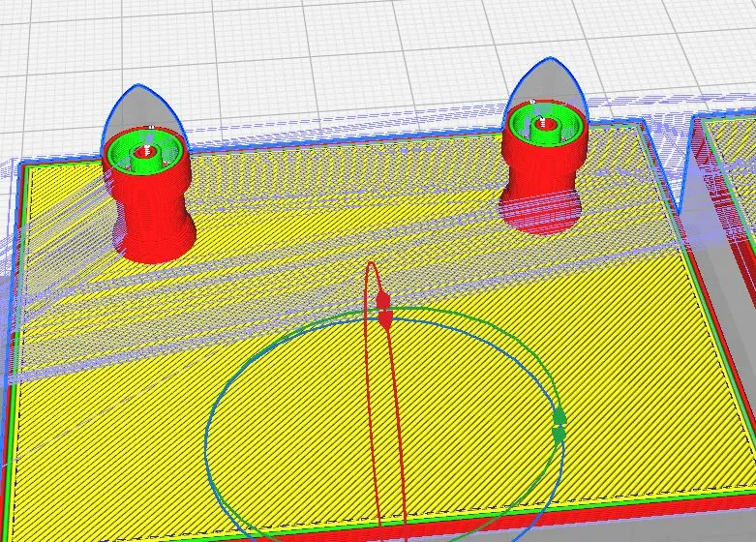Click the blue V-shaped travel line between plates
The image size is (756, 542).
(691, 174)
